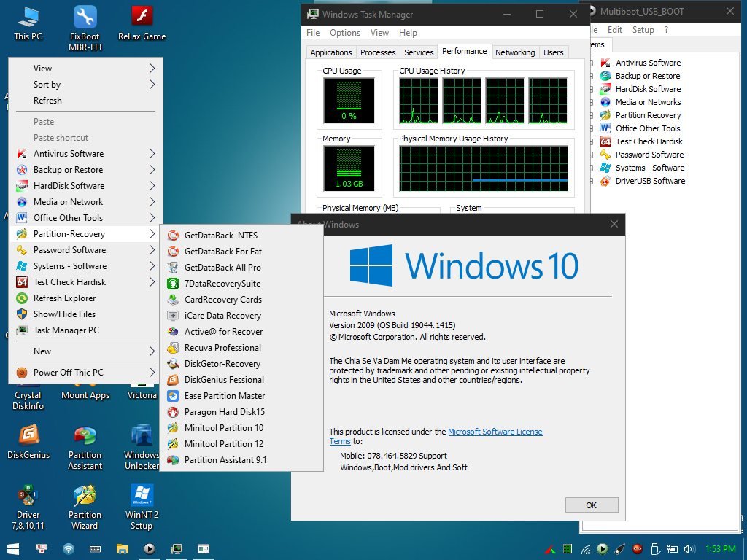The image size is (747, 560).
Task: Open Options menu in Task Manager
Action: (x=345, y=32)
